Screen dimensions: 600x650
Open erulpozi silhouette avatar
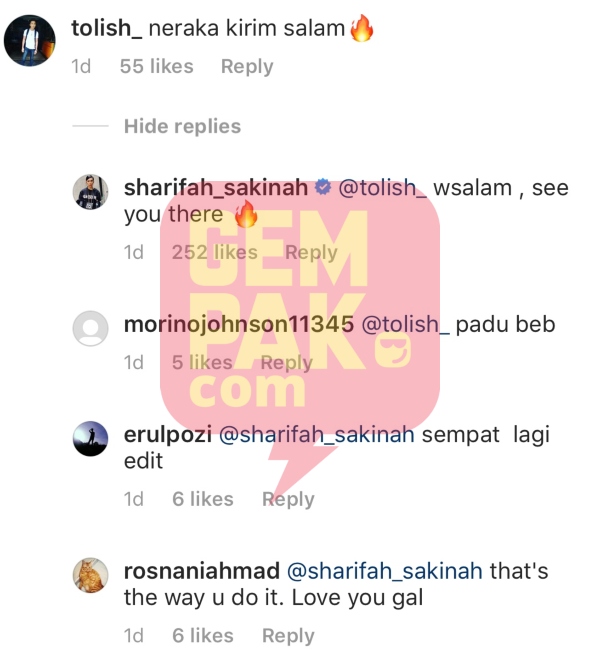90,439
